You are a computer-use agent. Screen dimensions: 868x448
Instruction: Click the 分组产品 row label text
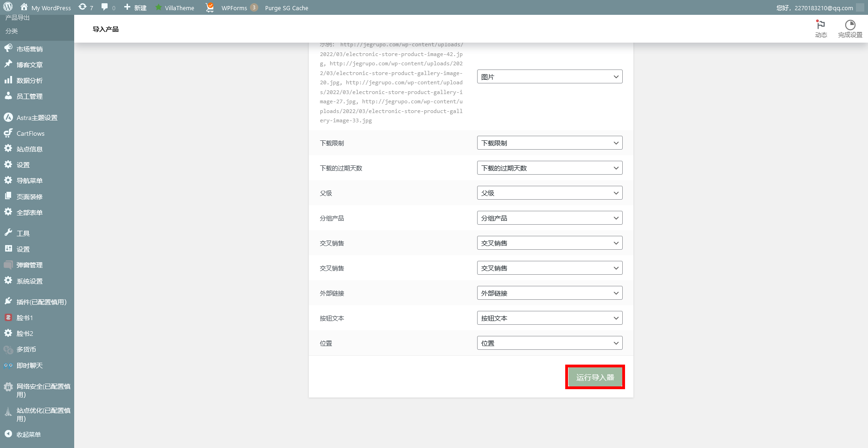[332, 218]
